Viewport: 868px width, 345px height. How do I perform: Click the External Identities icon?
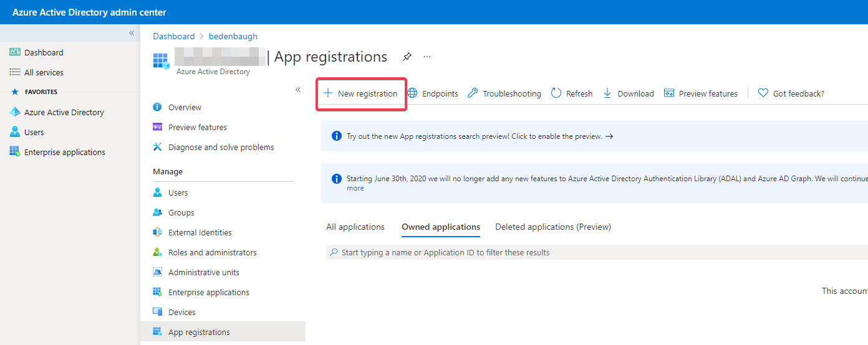coord(157,232)
